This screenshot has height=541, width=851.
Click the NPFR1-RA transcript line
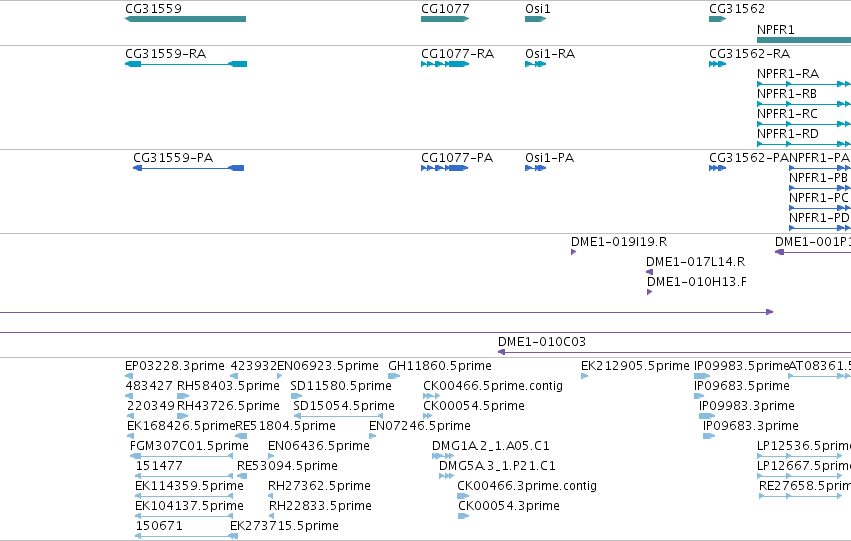point(804,84)
